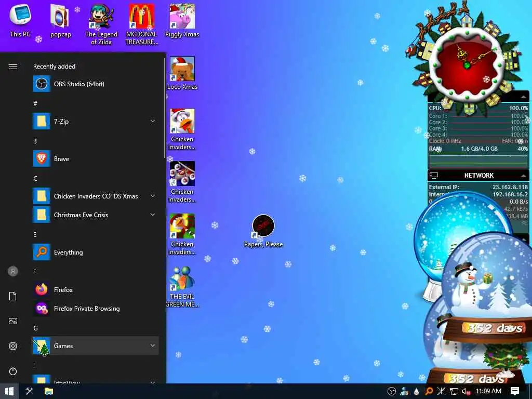Jump via the # section header
Viewport: 532px width, 399px height.
pos(35,103)
